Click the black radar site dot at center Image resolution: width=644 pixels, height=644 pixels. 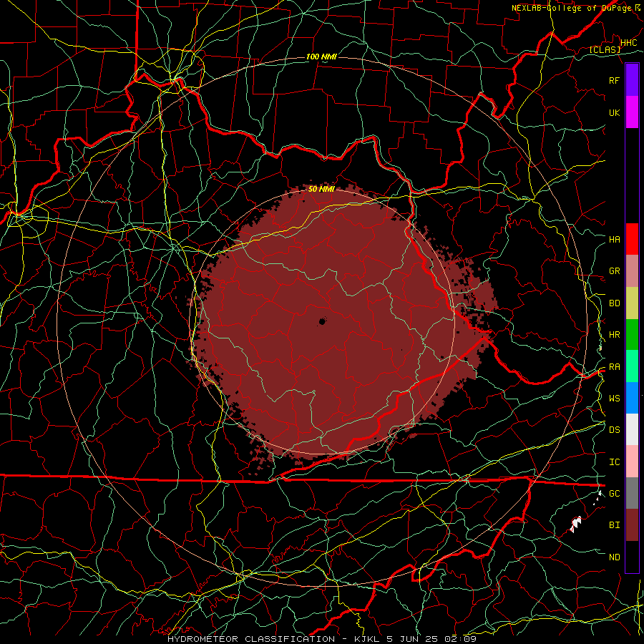pos(323,321)
